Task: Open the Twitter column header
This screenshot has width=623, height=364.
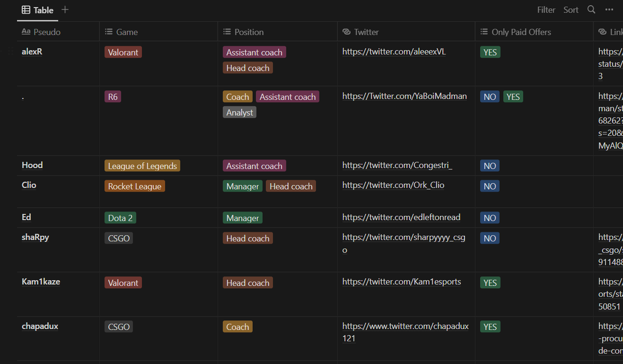Action: (x=406, y=32)
